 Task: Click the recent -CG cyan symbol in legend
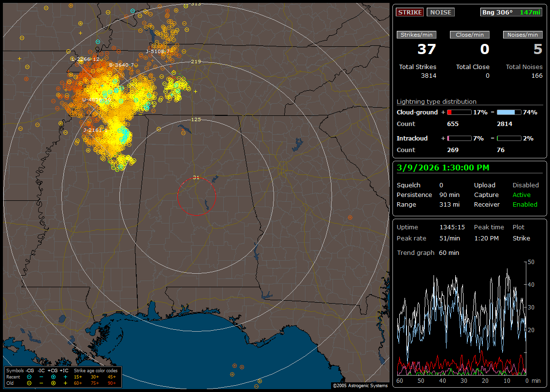pyautogui.click(x=29, y=377)
